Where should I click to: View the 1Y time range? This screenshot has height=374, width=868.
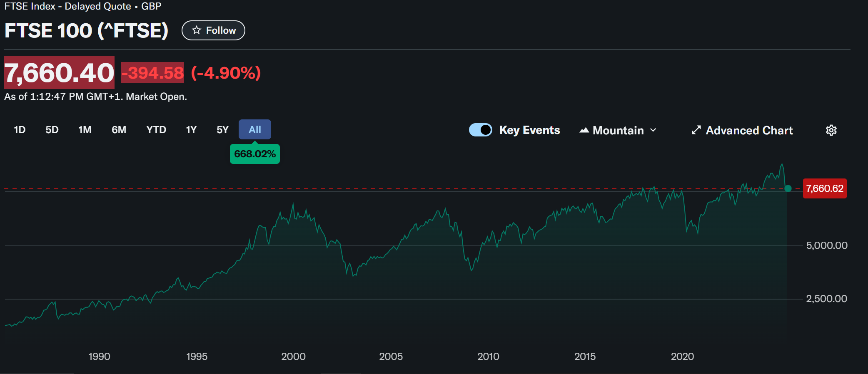click(191, 130)
